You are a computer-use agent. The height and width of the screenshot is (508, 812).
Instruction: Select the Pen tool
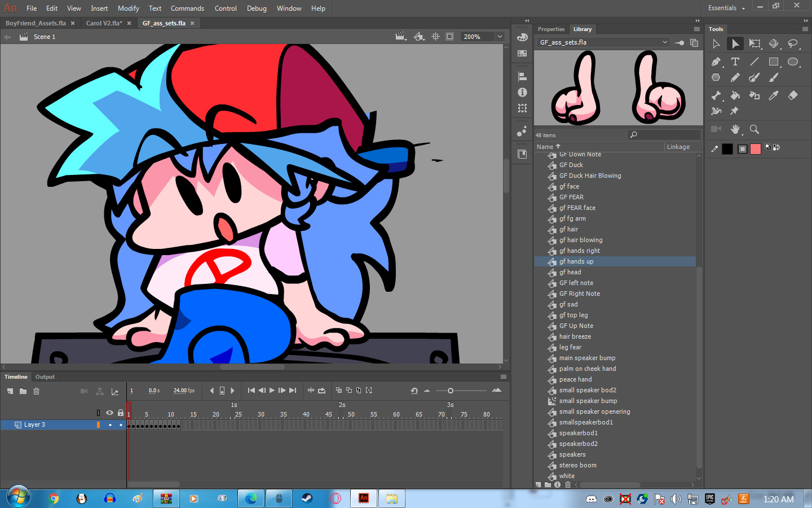click(716, 62)
